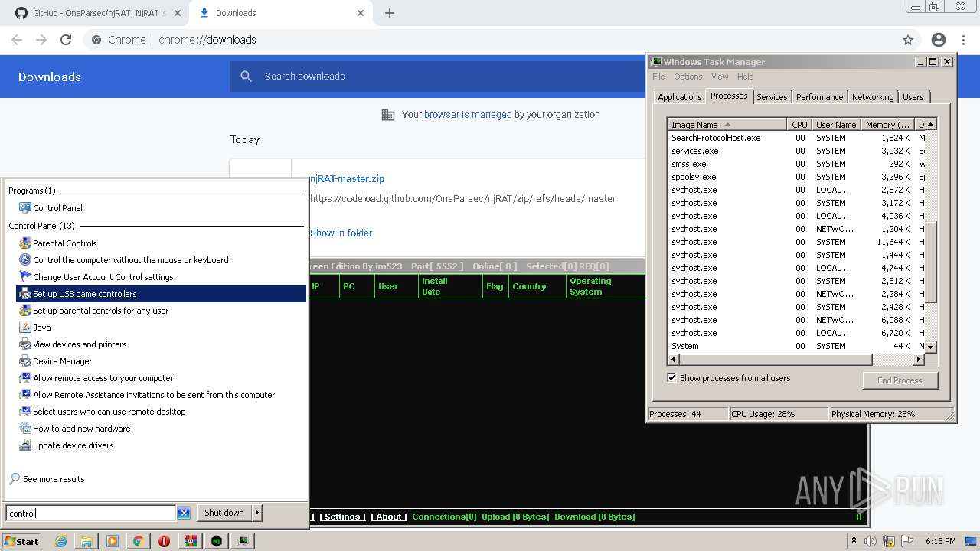
Task: Click the network status tray icon
Action: [889, 541]
